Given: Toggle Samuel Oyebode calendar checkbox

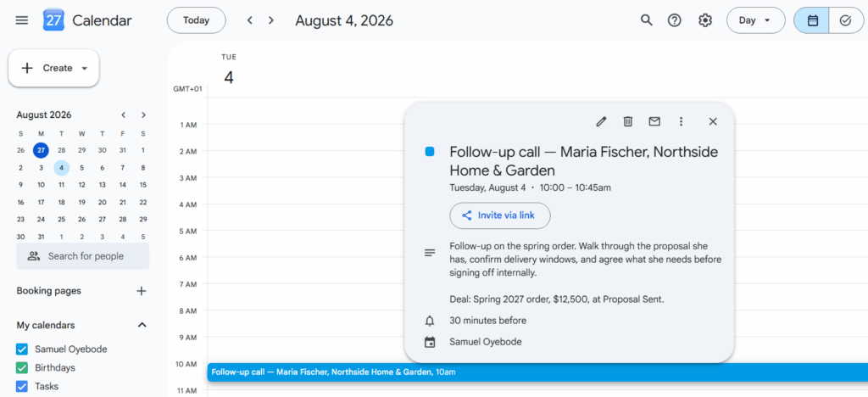Looking at the screenshot, I should [22, 349].
